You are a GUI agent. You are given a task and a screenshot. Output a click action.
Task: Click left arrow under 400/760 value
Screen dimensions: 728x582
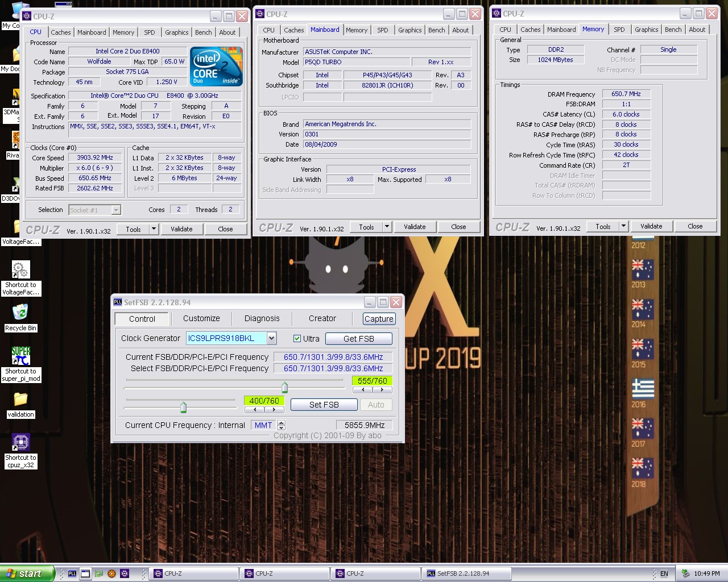pos(254,409)
